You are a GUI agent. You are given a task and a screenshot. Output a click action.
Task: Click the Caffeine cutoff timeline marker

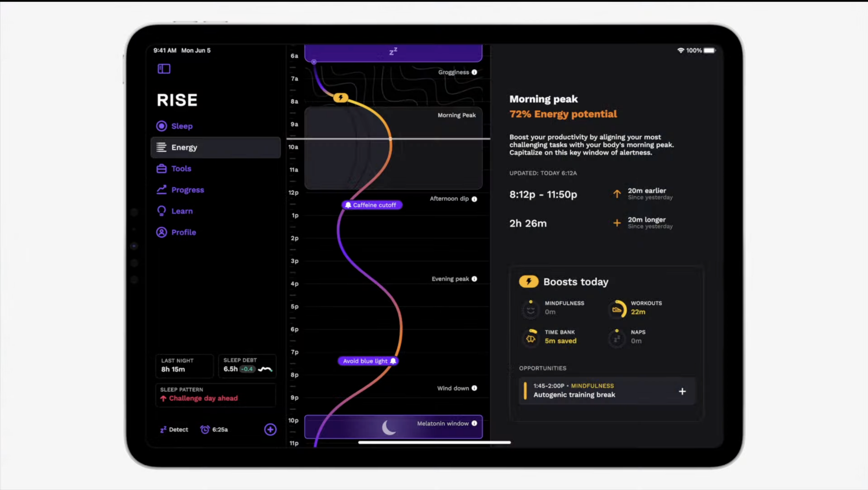pyautogui.click(x=370, y=204)
